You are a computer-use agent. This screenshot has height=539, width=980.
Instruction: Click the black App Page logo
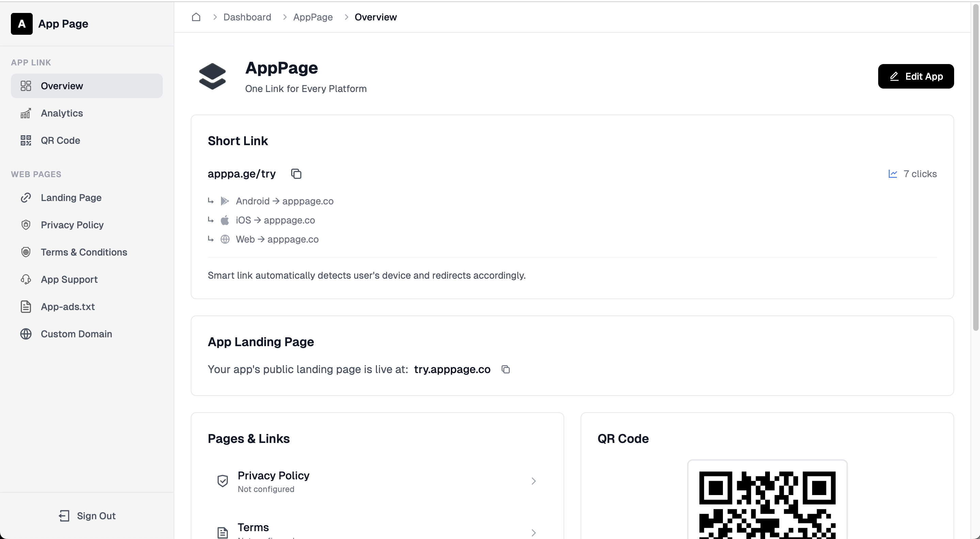[x=22, y=24]
